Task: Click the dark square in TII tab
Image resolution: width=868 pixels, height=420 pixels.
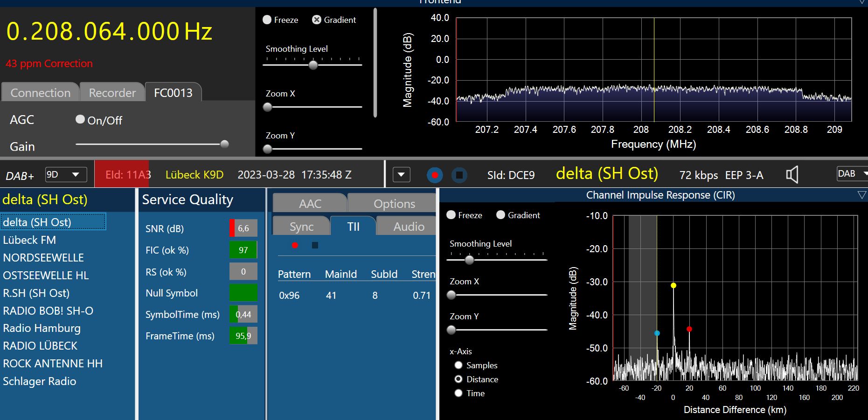Action: (x=315, y=245)
